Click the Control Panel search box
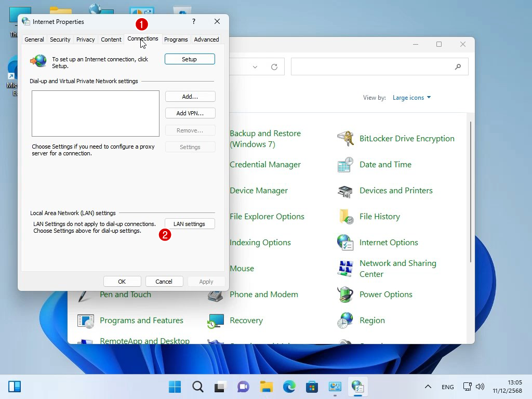 pyautogui.click(x=374, y=66)
